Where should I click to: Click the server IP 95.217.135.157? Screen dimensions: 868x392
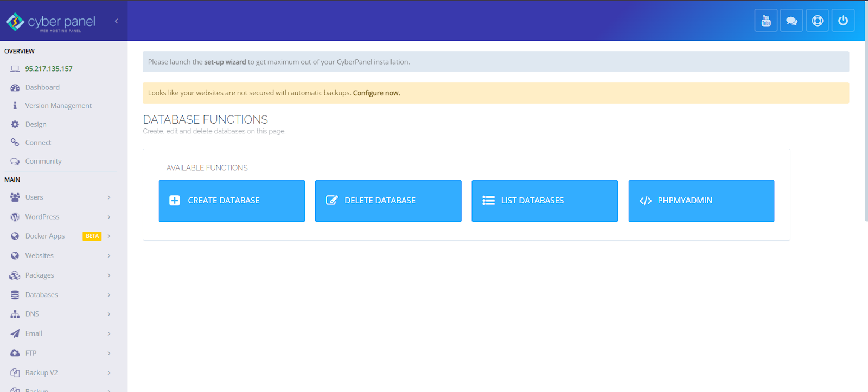[x=49, y=69]
